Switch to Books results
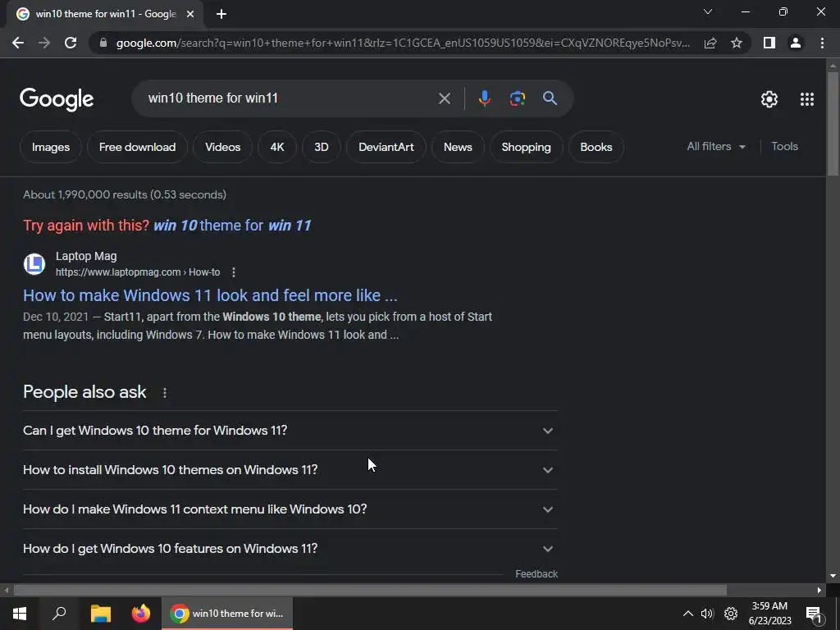840x630 pixels. (x=596, y=147)
